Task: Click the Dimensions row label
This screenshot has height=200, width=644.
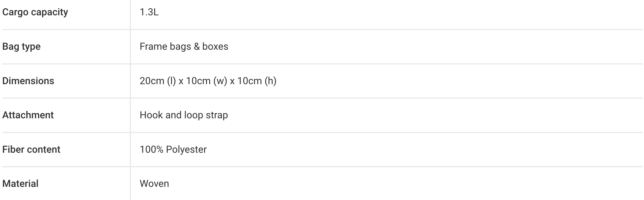Action: 28,81
